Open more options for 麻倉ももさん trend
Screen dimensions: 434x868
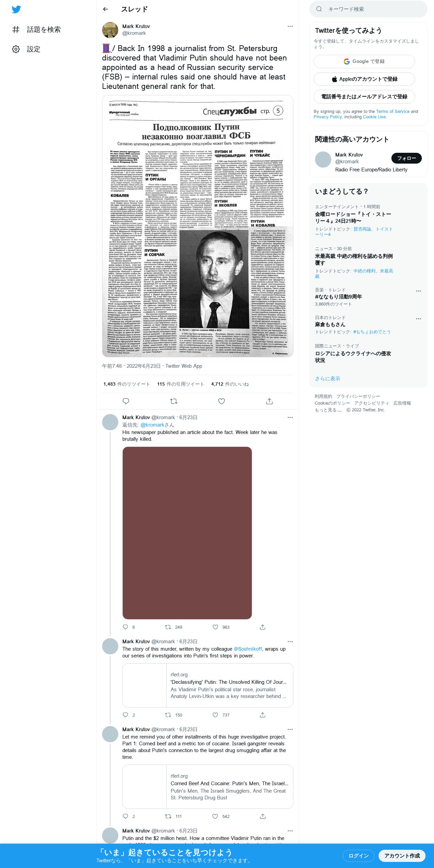click(418, 319)
